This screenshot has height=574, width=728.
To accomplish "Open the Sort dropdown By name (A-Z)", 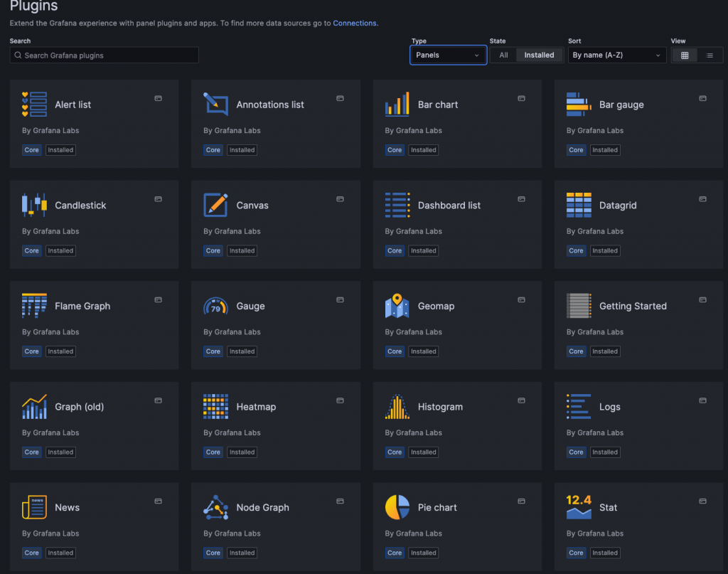I will pyautogui.click(x=617, y=55).
